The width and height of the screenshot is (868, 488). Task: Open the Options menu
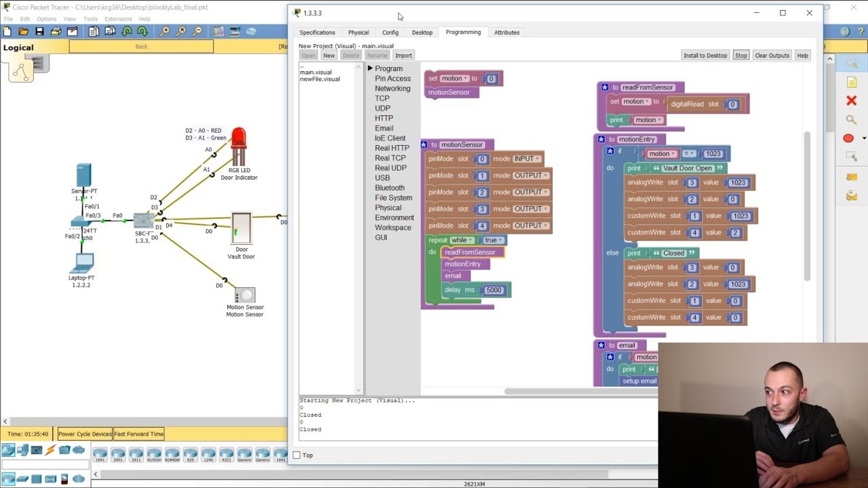coord(46,19)
